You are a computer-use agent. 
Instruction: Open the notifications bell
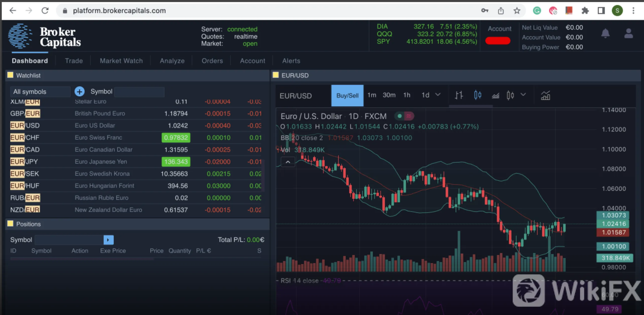pos(605,33)
